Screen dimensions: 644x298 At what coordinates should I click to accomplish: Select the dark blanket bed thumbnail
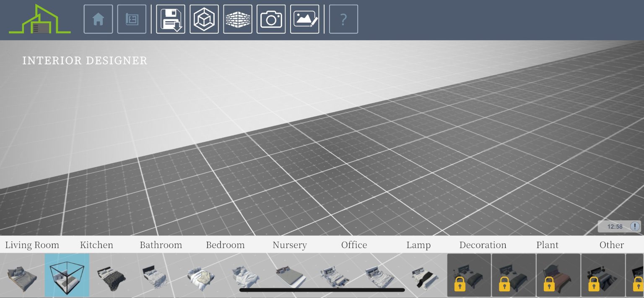click(112, 275)
